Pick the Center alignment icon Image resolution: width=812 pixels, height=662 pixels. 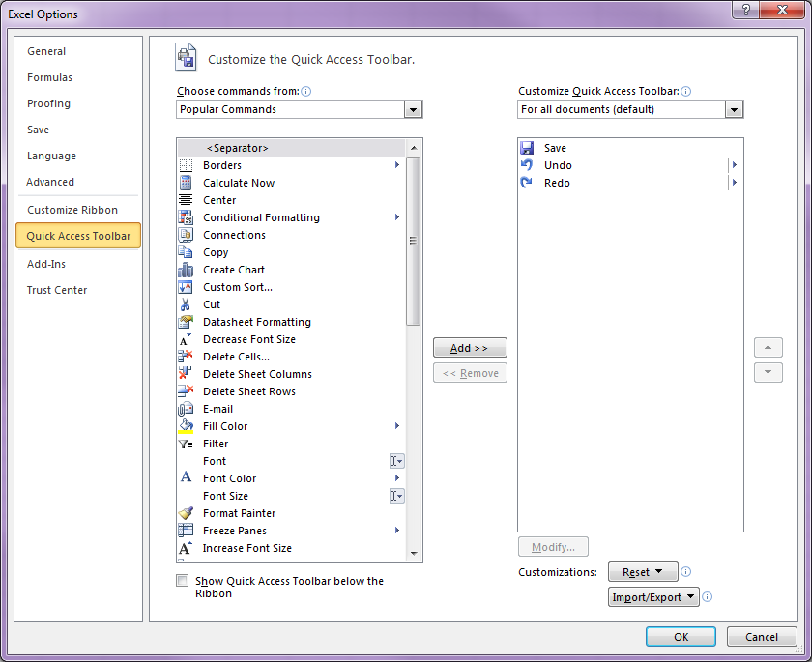coord(186,200)
